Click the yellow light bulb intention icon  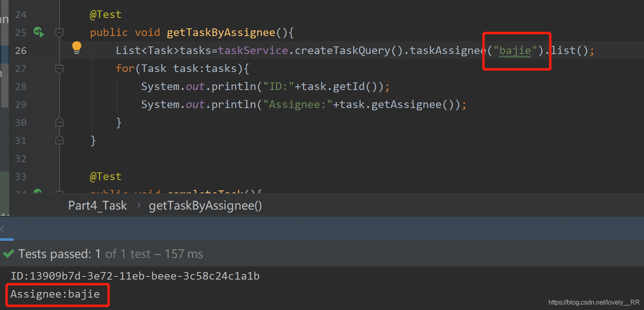pos(77,48)
